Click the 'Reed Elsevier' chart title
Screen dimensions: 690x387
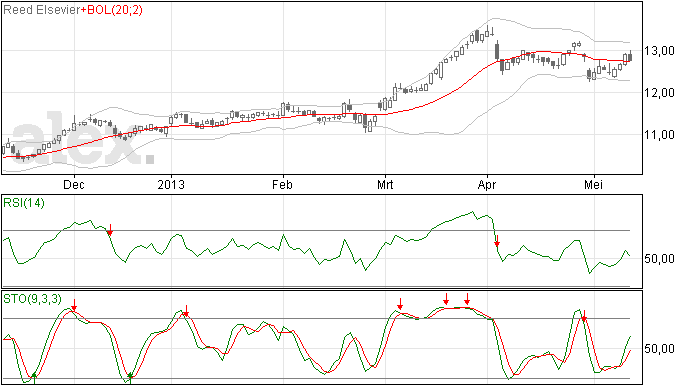[x=41, y=10]
